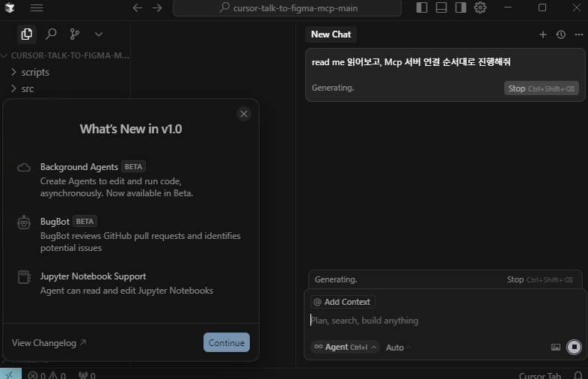Viewport: 588px width, 379px height.
Task: Open chat history clock icon
Action: (561, 34)
